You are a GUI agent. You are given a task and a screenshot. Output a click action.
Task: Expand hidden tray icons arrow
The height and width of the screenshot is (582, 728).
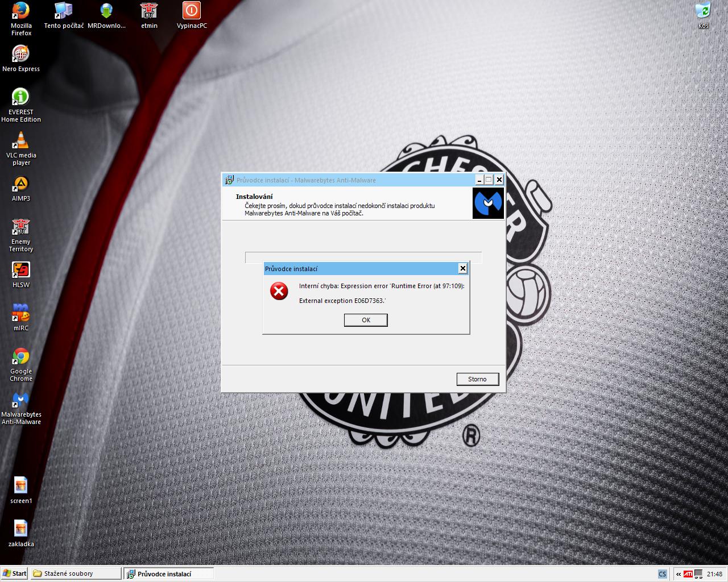pyautogui.click(x=679, y=574)
